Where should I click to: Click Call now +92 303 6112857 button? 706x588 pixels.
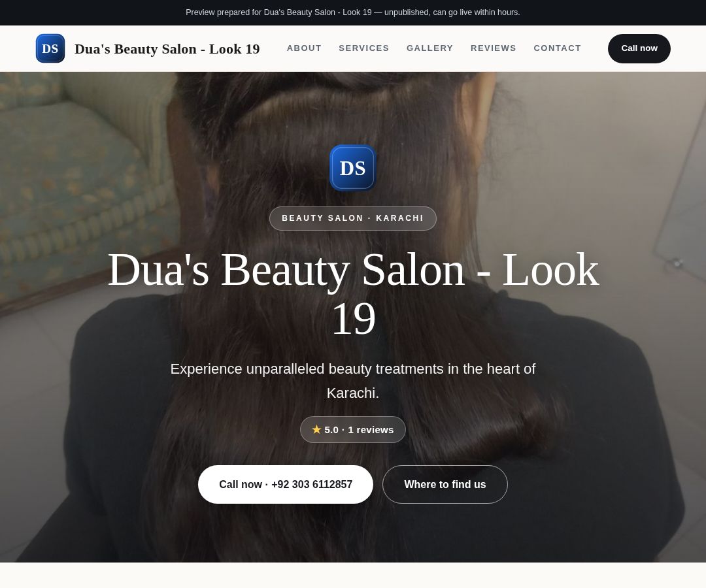click(286, 485)
